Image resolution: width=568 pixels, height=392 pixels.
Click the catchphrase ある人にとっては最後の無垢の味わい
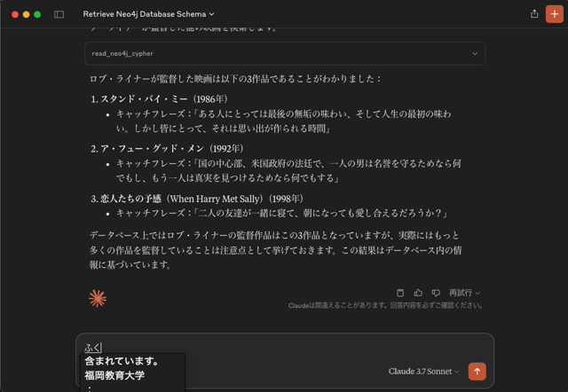[x=284, y=122]
